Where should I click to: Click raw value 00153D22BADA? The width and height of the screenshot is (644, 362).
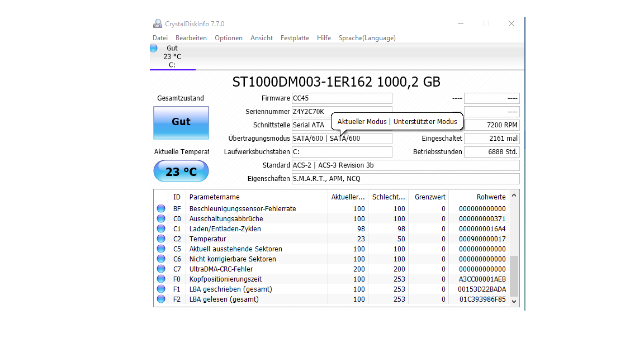[x=482, y=289]
